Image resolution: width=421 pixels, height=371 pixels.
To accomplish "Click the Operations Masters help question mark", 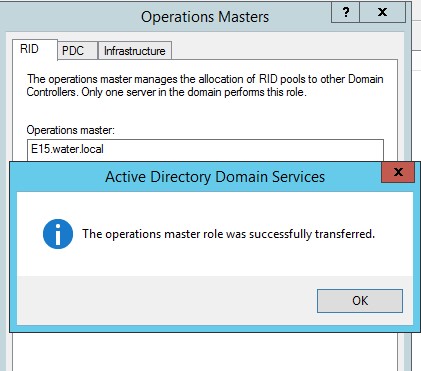I will pyautogui.click(x=346, y=12).
